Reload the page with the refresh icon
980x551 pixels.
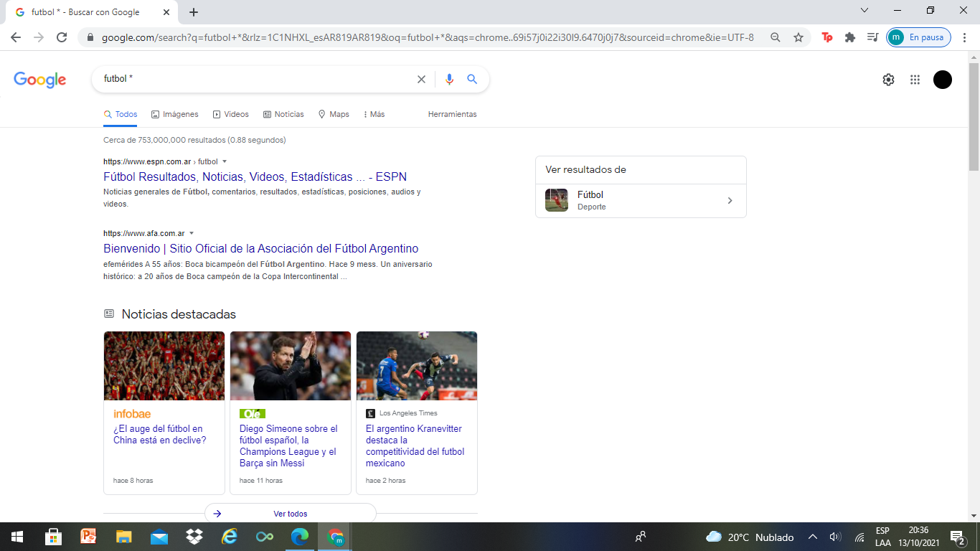62,37
